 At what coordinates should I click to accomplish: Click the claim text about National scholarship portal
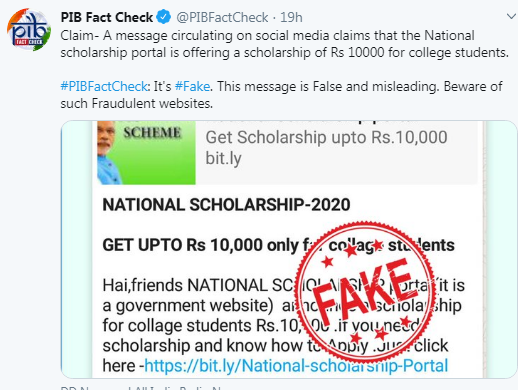(285, 44)
